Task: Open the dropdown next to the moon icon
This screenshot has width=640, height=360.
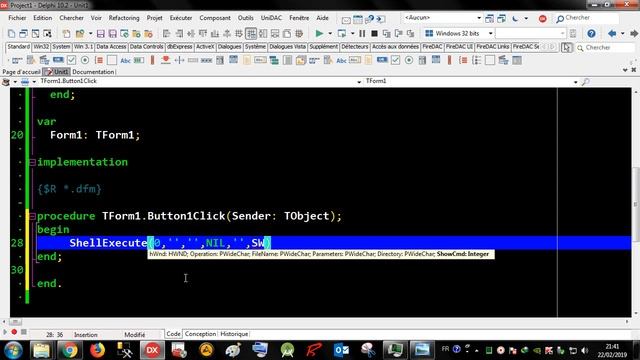Action: (x=526, y=18)
